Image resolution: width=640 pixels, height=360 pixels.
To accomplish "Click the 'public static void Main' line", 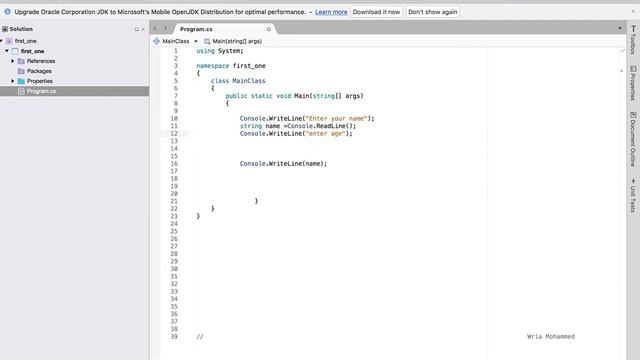I will click(x=294, y=96).
